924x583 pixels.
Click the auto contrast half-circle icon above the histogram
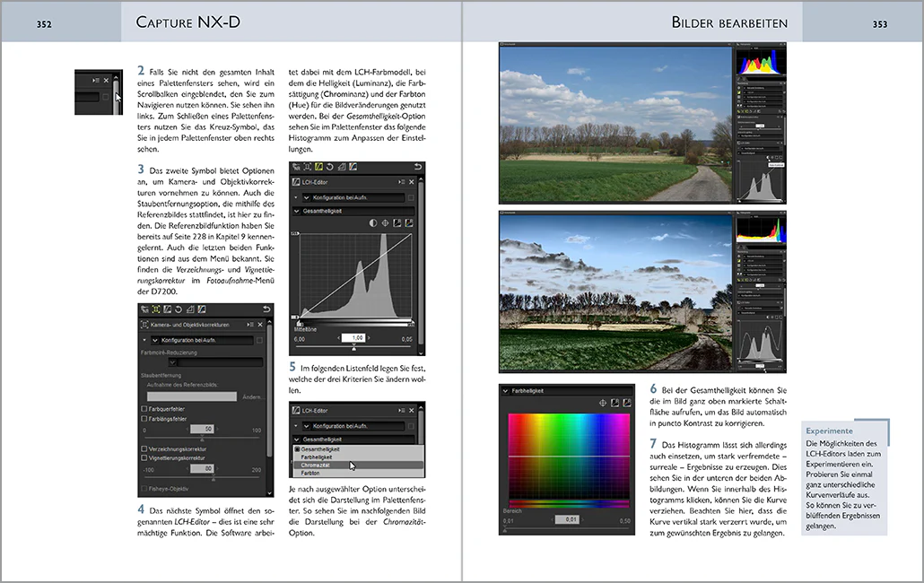373,223
